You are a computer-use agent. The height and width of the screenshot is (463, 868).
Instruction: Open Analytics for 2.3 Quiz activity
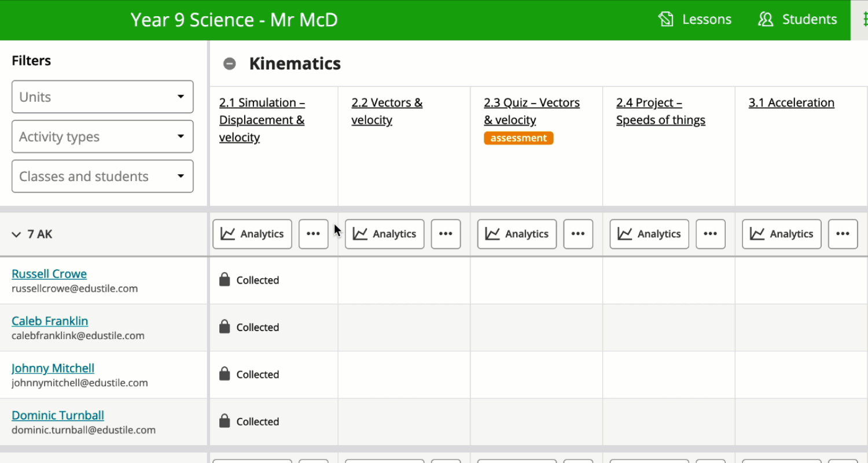coord(517,234)
